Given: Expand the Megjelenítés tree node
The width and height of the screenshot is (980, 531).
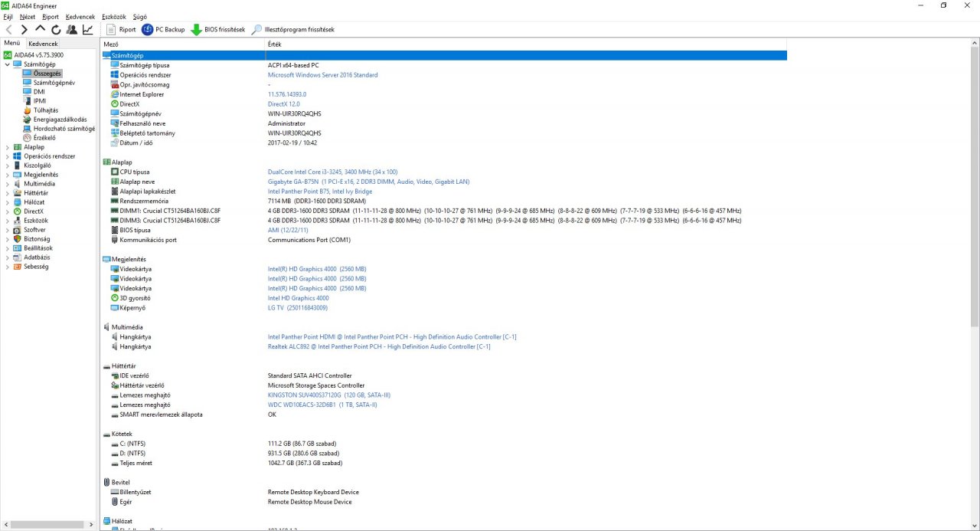Looking at the screenshot, I should click(x=7, y=175).
